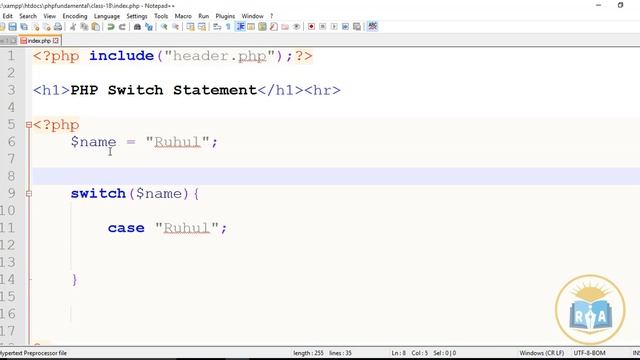This screenshot has width=640, height=360.
Task: Open the View menu
Action: (49, 16)
